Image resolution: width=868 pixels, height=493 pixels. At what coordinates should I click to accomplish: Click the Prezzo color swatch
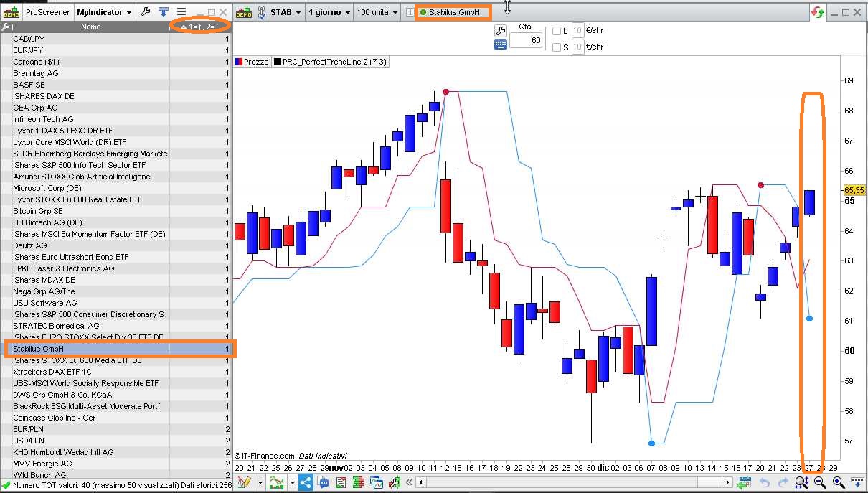(239, 62)
